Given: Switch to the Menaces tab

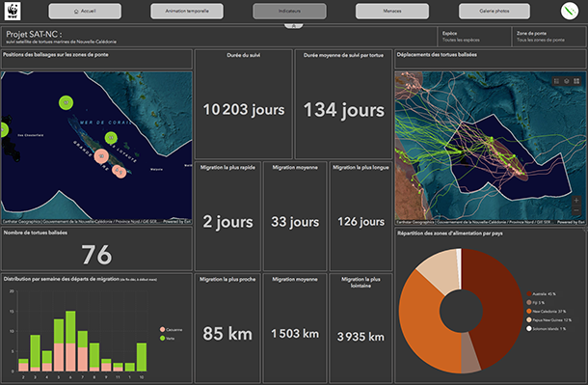Looking at the screenshot, I should pos(392,11).
